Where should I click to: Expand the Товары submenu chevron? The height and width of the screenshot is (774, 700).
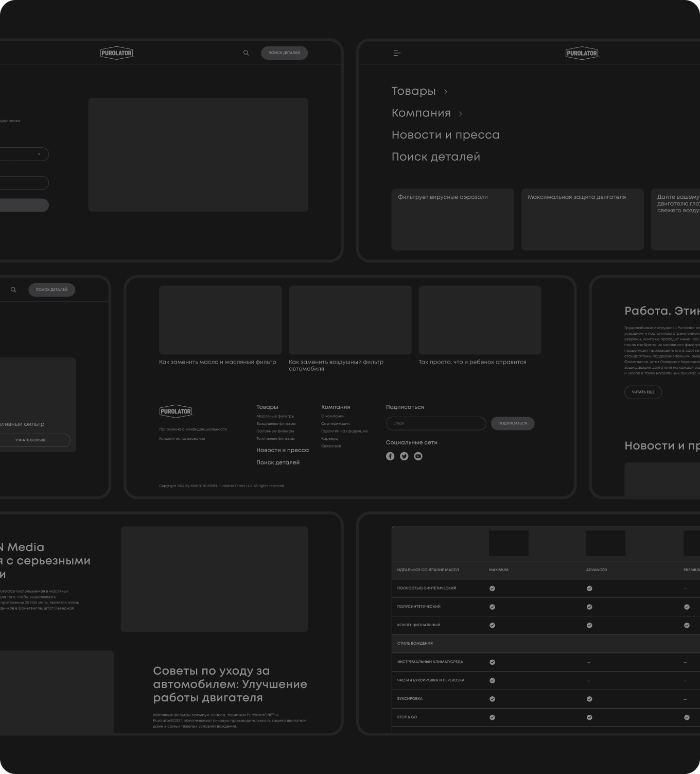[445, 92]
